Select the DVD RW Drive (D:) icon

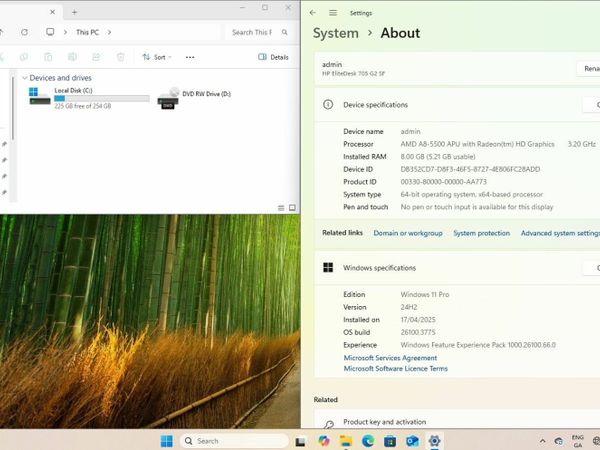pyautogui.click(x=168, y=98)
